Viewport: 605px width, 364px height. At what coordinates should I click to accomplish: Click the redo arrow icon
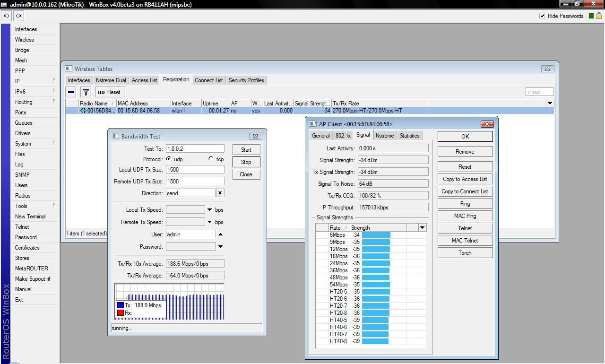click(x=18, y=16)
